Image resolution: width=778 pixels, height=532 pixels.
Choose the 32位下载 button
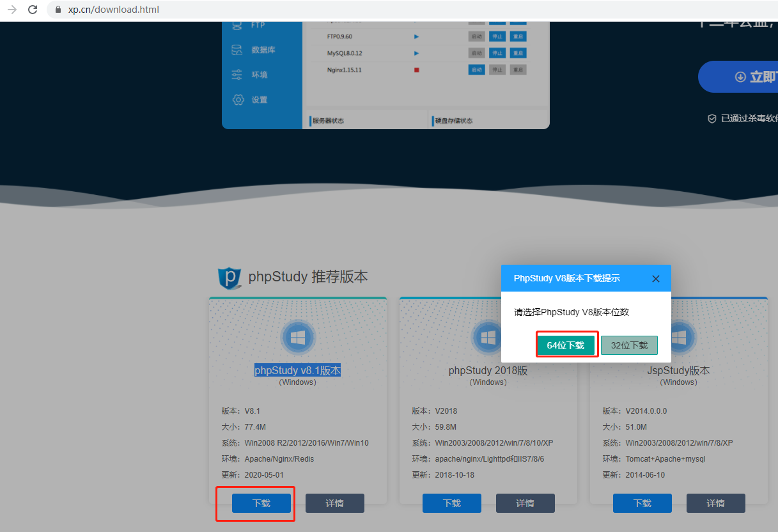tap(629, 345)
